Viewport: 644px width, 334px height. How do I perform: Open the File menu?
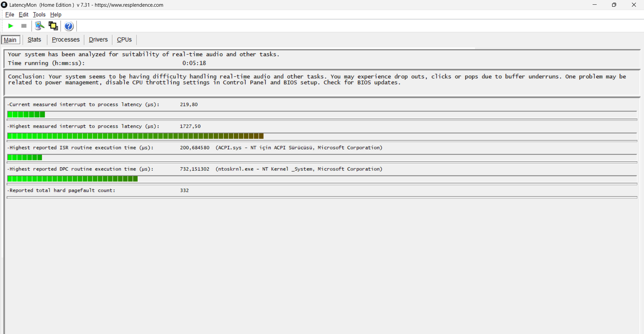point(10,14)
